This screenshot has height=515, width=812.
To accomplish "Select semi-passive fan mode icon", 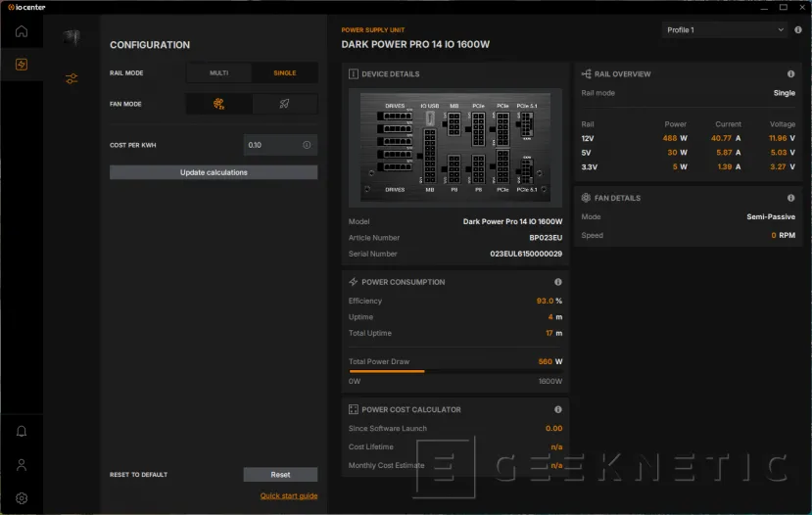I will pos(218,104).
